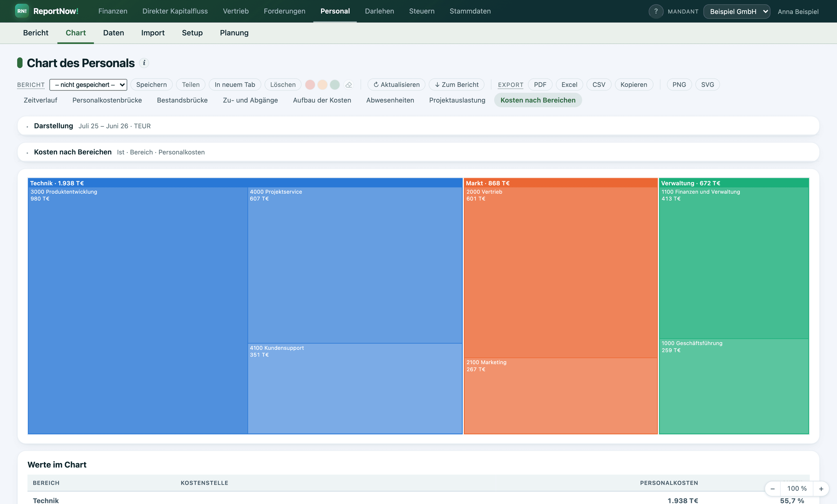Export the chart as PDF
The width and height of the screenshot is (837, 504).
pos(540,85)
